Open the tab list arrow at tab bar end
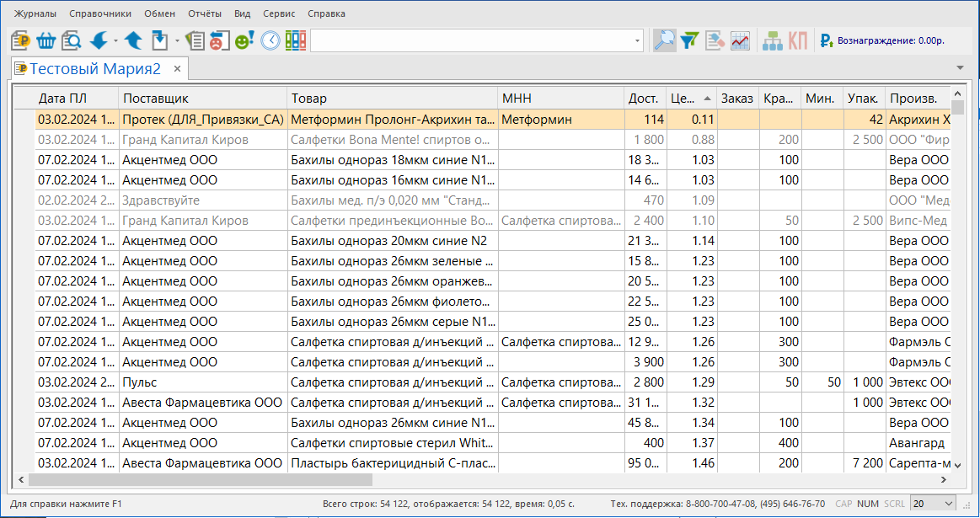Image resolution: width=980 pixels, height=518 pixels. pyautogui.click(x=960, y=67)
